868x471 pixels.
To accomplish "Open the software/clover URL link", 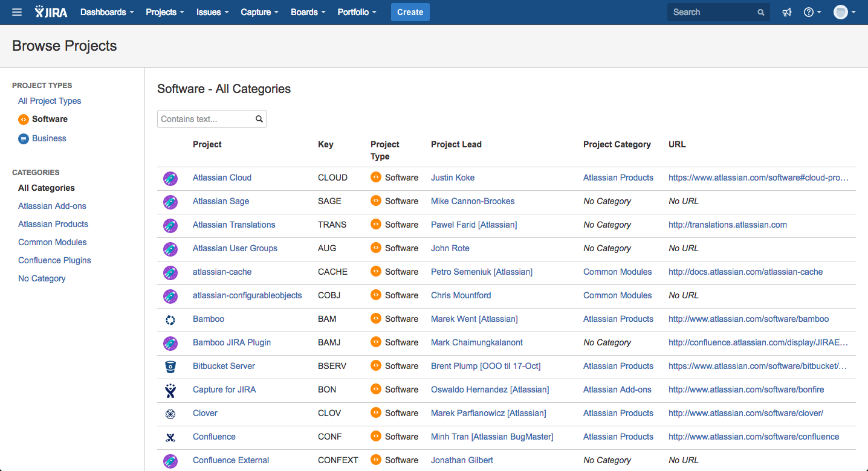I will pyautogui.click(x=746, y=413).
